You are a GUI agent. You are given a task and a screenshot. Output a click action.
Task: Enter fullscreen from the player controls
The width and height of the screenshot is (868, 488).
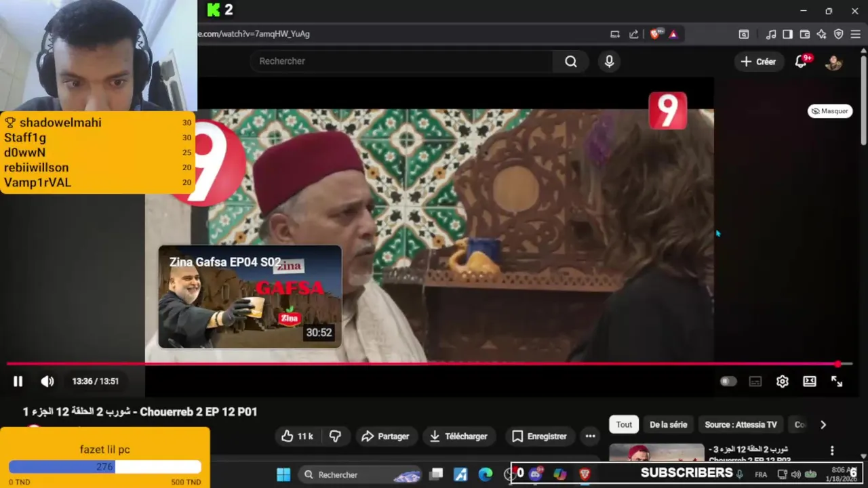(837, 382)
